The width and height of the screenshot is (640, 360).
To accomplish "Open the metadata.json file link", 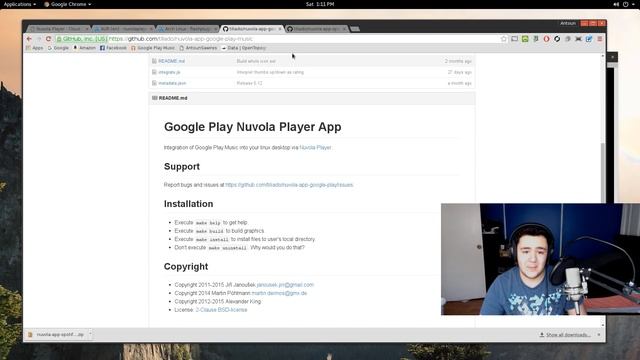I will click(x=172, y=83).
